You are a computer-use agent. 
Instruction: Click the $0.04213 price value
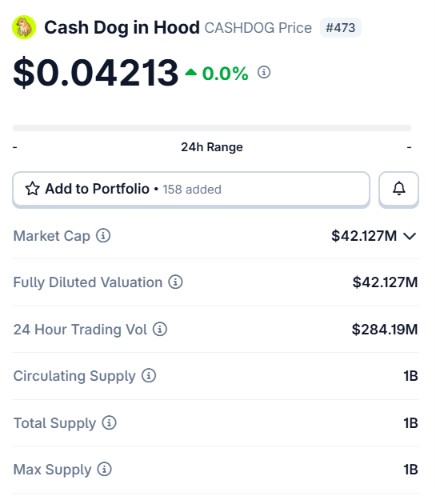tap(96, 72)
